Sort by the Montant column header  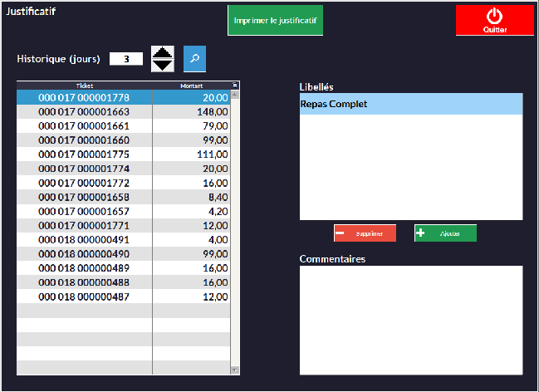[191, 85]
